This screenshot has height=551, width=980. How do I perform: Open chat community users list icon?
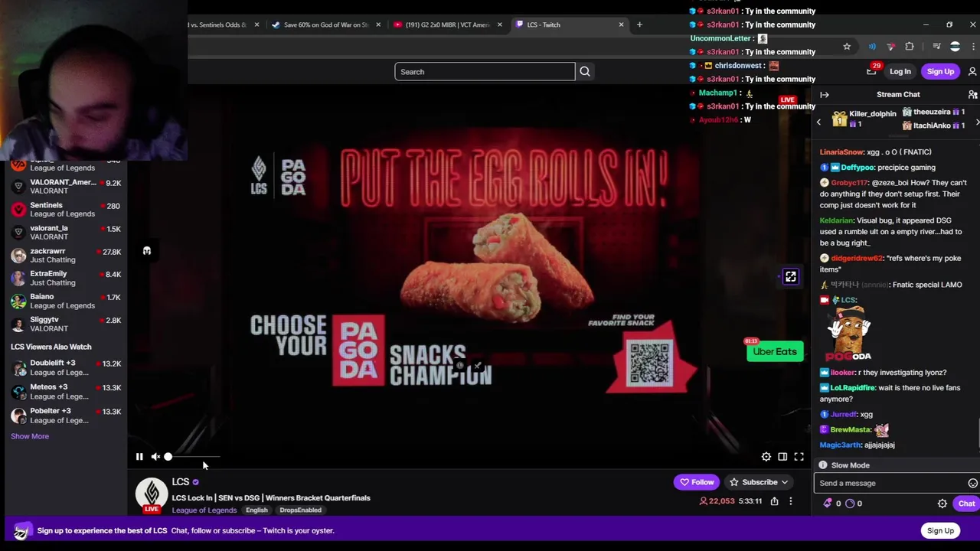click(x=973, y=95)
